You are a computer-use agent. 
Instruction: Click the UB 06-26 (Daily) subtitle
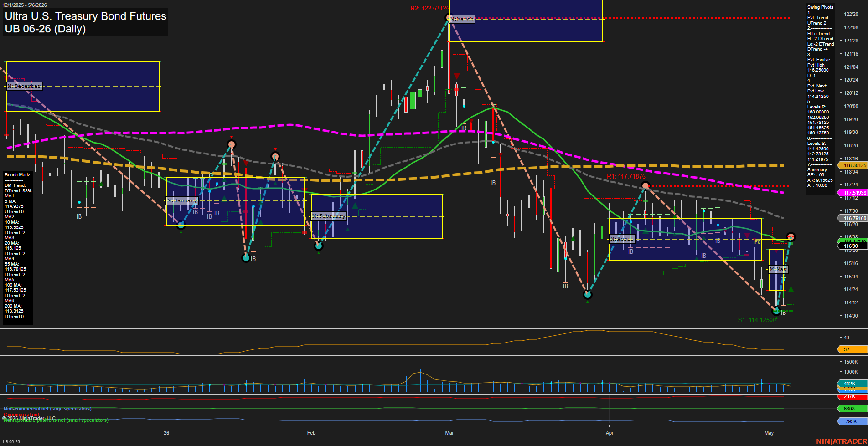(x=45, y=29)
